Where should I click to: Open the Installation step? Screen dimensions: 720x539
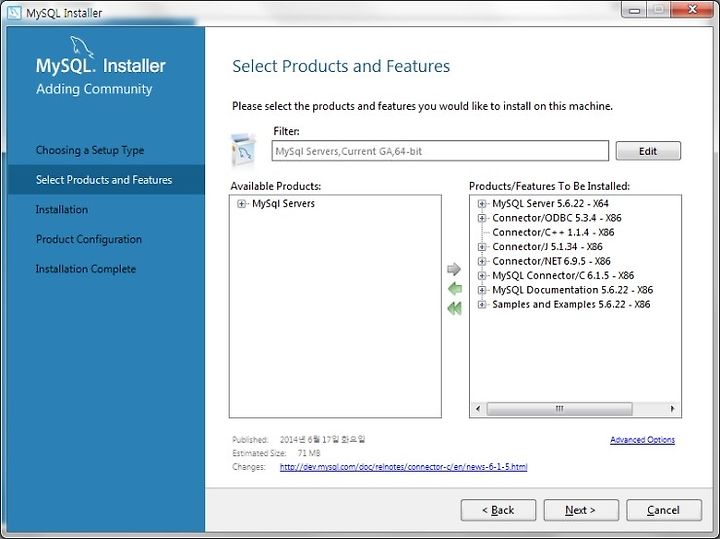coord(62,209)
